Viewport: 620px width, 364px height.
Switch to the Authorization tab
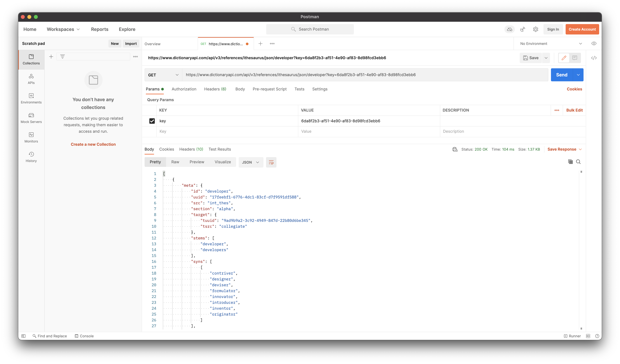click(x=184, y=89)
